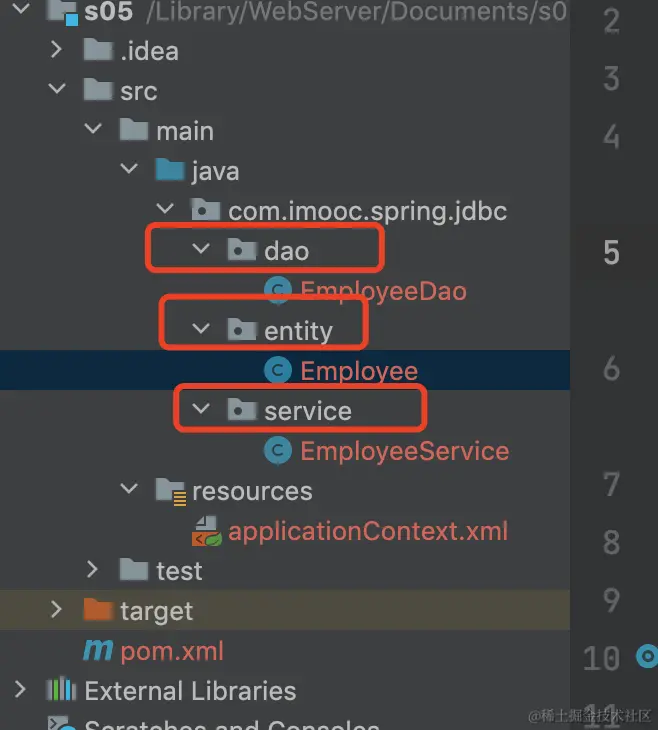Select the java source folder
The width and height of the screenshot is (658, 730).
215,171
